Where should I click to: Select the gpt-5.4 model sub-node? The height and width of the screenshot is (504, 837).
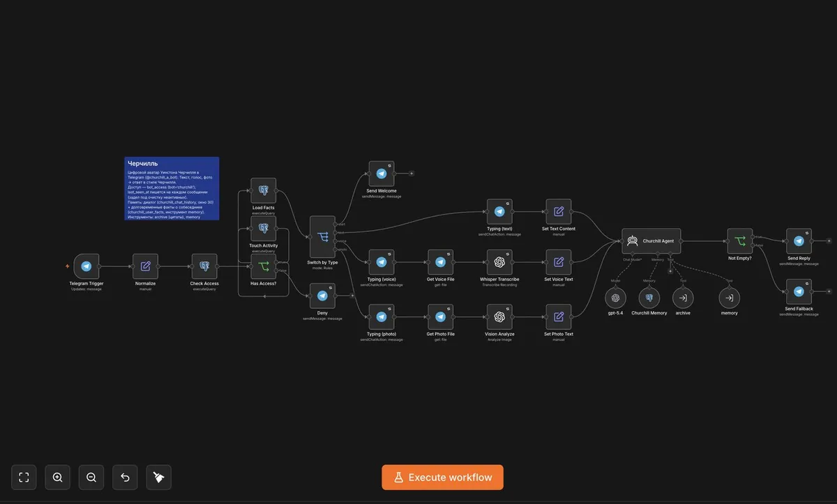[x=615, y=298]
